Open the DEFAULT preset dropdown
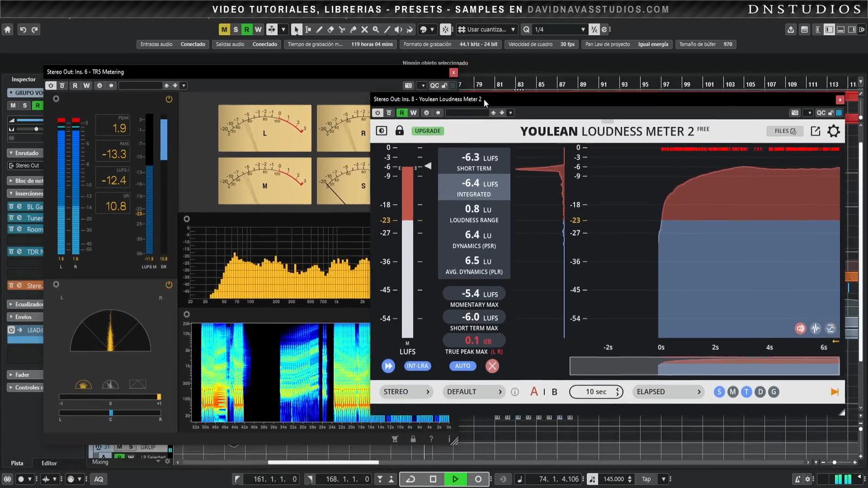 click(474, 391)
